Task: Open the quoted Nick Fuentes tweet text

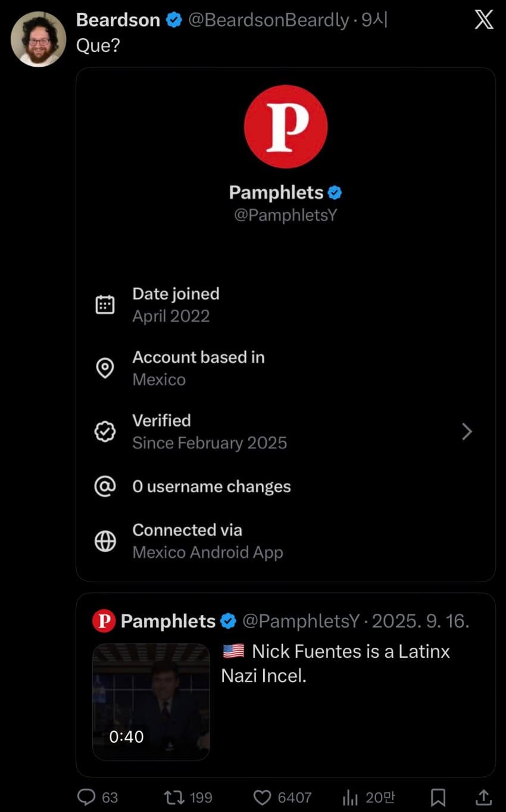Action: (335, 663)
